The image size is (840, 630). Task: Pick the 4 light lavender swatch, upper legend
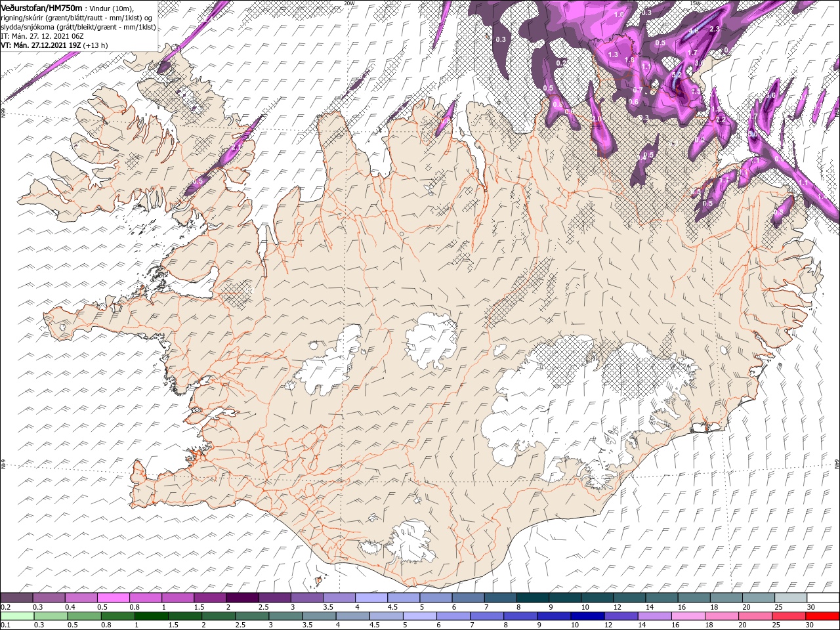(x=371, y=597)
